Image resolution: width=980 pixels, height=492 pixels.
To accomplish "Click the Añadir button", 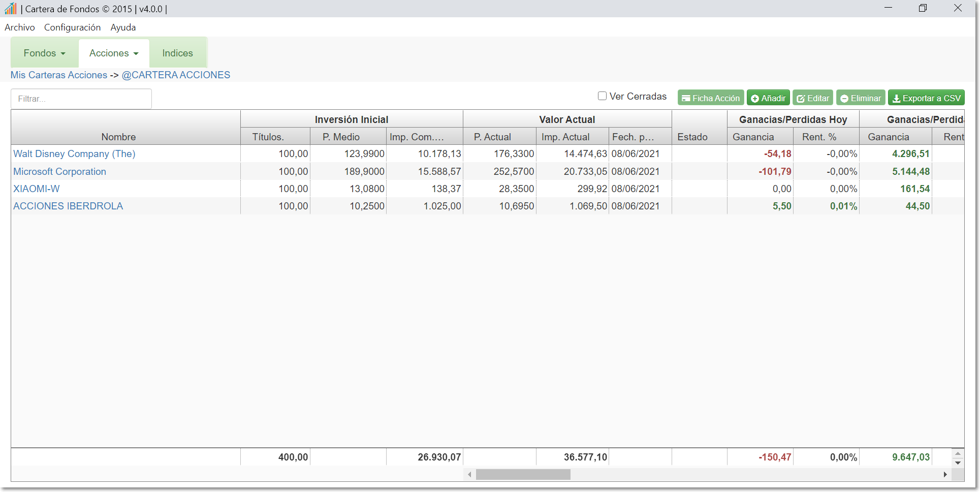I will pyautogui.click(x=768, y=98).
